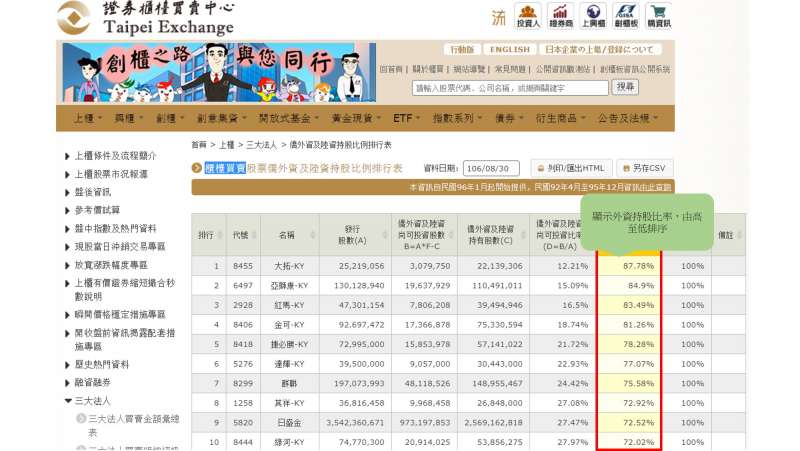Click the 行動版 mobile version button

tap(462, 49)
